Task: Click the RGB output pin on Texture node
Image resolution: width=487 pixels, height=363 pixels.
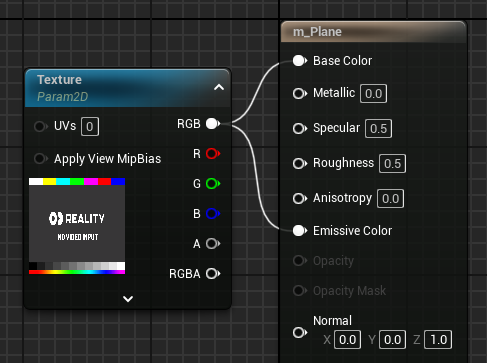Action: 213,124
